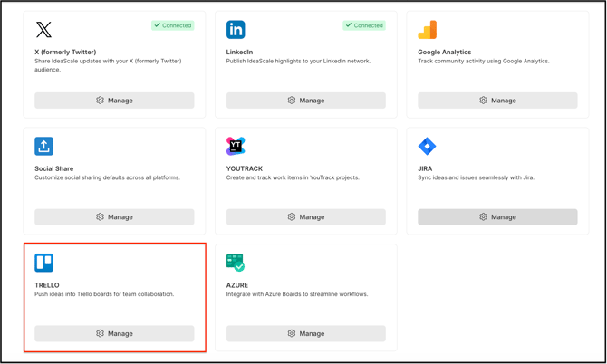
Task: Click Manage button for Jira
Action: [497, 217]
